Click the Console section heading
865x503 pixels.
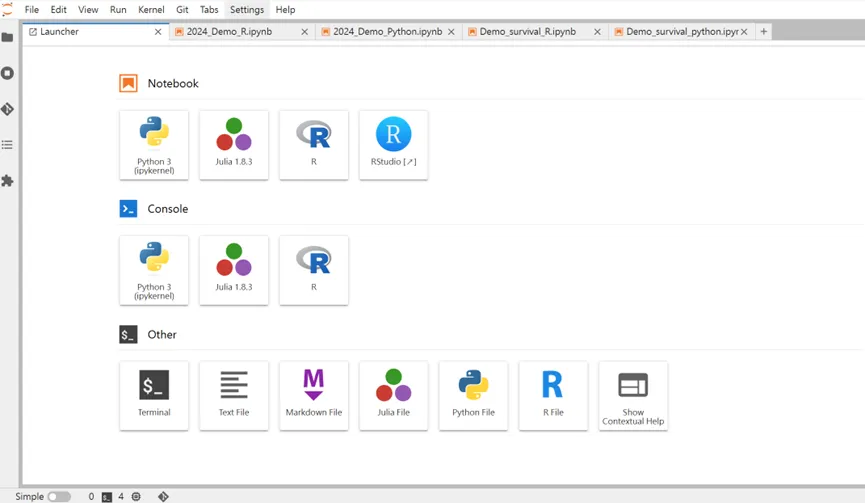(168, 209)
